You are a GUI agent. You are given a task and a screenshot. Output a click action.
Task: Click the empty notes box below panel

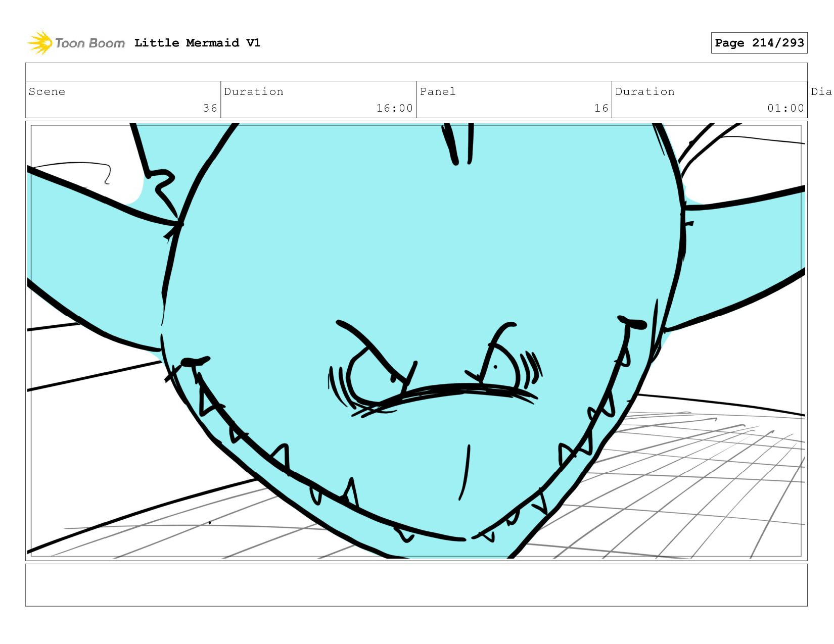(x=416, y=585)
